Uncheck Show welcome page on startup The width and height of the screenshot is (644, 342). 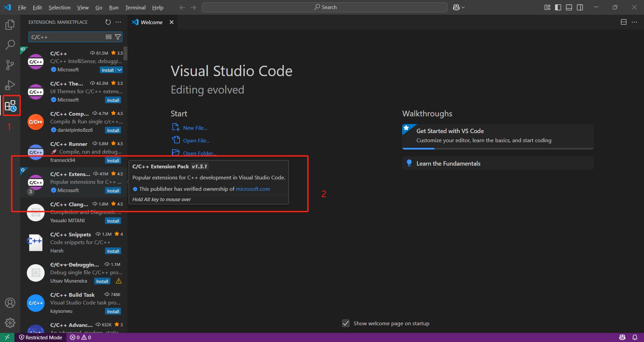coord(346,323)
